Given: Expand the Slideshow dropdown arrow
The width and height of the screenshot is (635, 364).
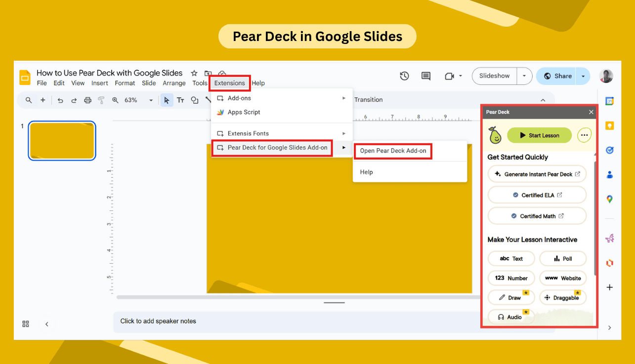Looking at the screenshot, I should pos(525,76).
